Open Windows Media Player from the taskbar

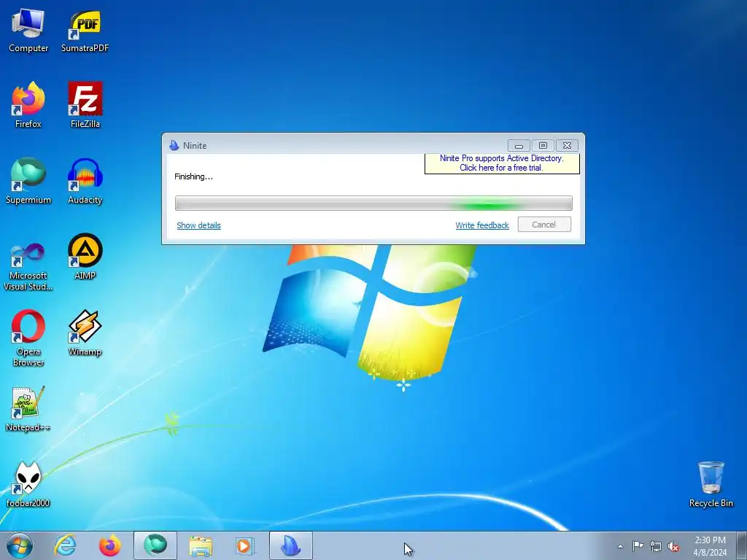point(245,545)
